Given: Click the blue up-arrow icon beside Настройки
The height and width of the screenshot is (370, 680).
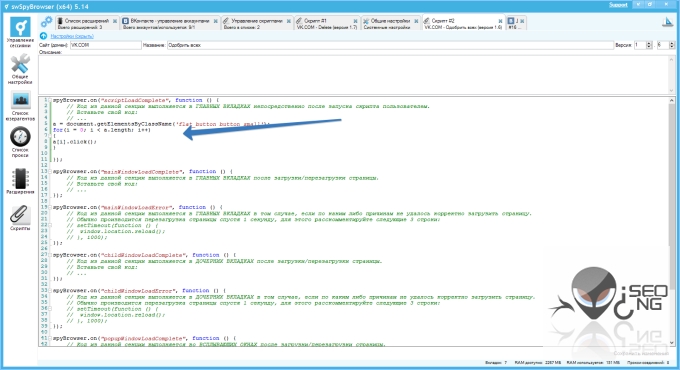Looking at the screenshot, I should [43, 36].
